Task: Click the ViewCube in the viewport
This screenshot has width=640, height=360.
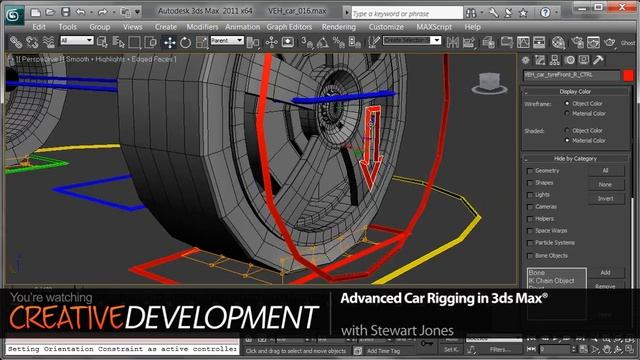Action: point(489,83)
